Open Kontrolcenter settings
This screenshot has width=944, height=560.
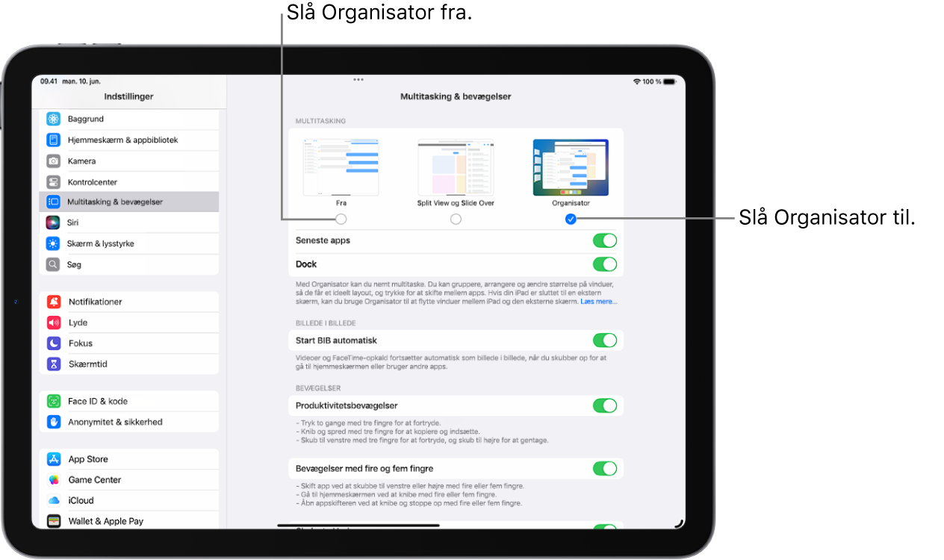coord(129,181)
